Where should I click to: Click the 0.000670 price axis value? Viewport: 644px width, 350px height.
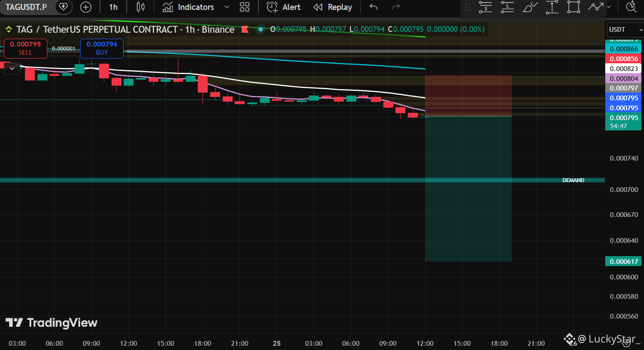(x=624, y=214)
